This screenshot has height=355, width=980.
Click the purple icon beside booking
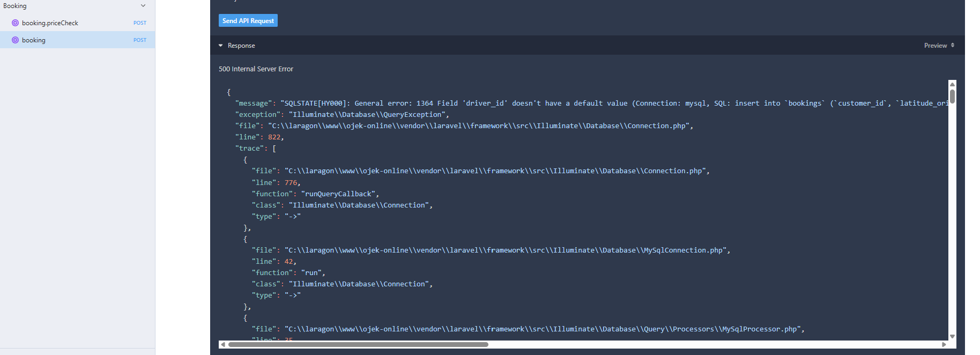(15, 40)
